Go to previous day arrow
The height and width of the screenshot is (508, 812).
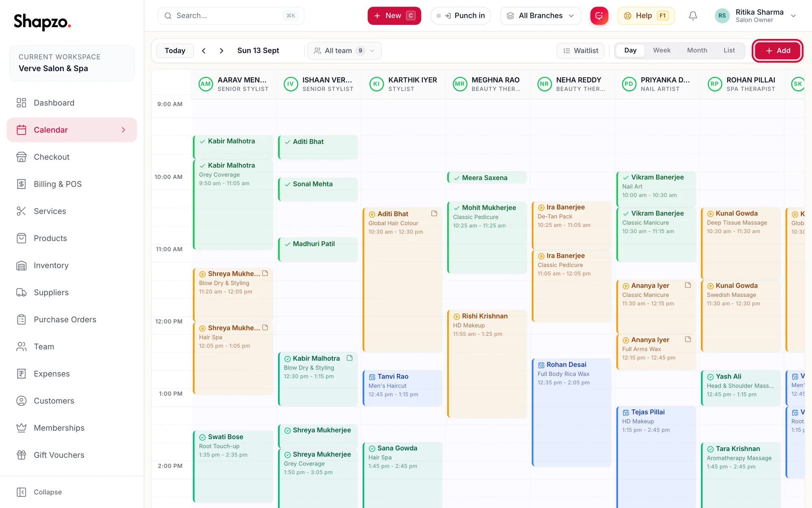tap(204, 51)
